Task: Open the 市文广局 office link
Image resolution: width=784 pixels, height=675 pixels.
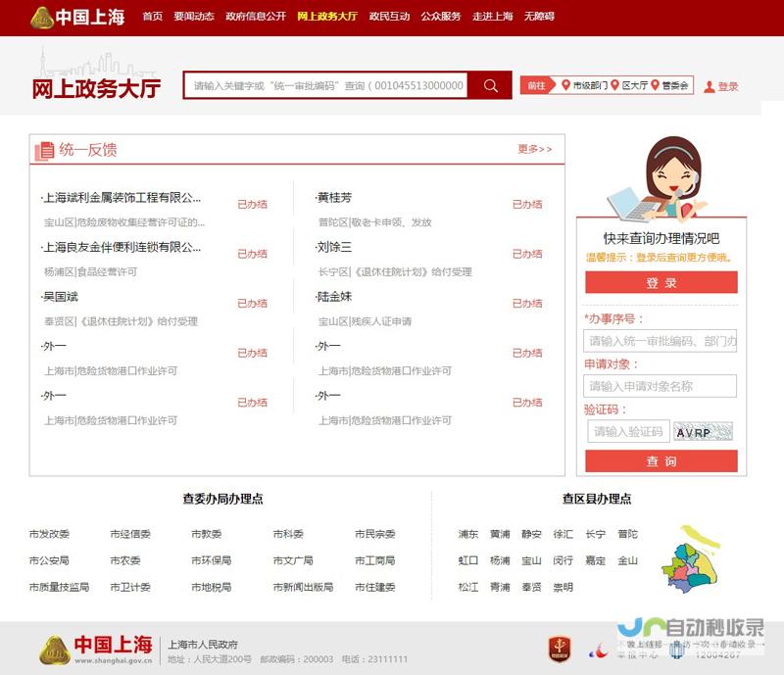Action: click(293, 560)
